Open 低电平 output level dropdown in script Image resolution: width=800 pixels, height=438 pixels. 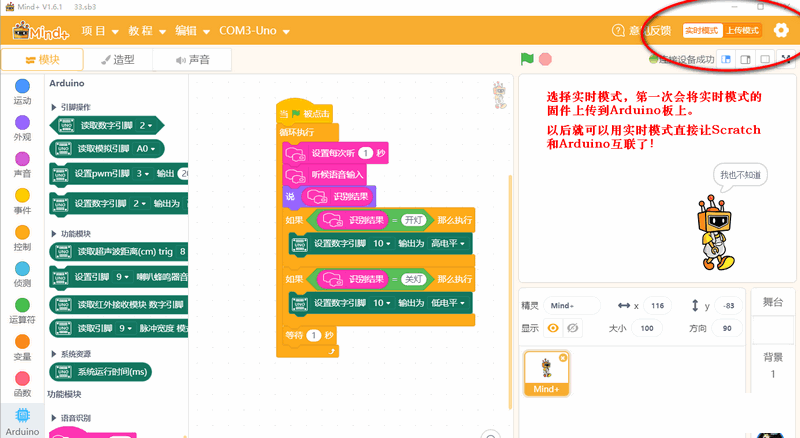pyautogui.click(x=448, y=303)
